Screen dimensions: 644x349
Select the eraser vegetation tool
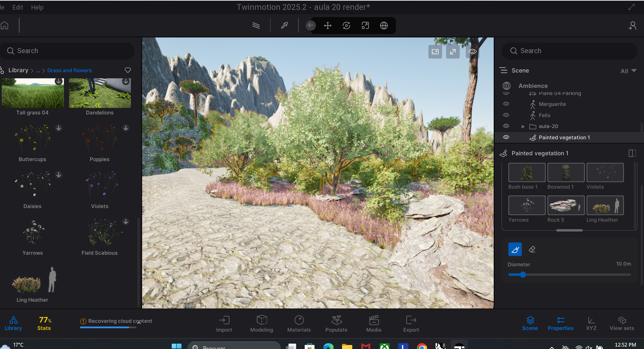point(532,249)
